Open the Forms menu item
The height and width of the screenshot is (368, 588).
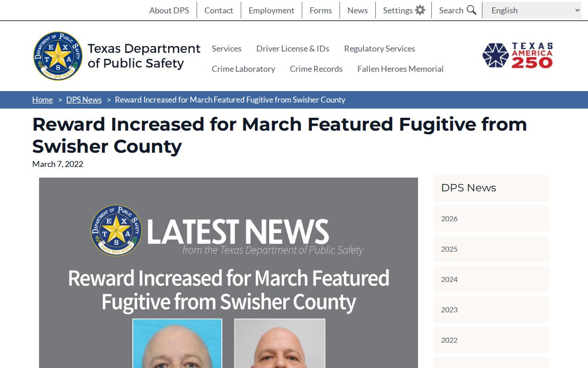tap(321, 10)
